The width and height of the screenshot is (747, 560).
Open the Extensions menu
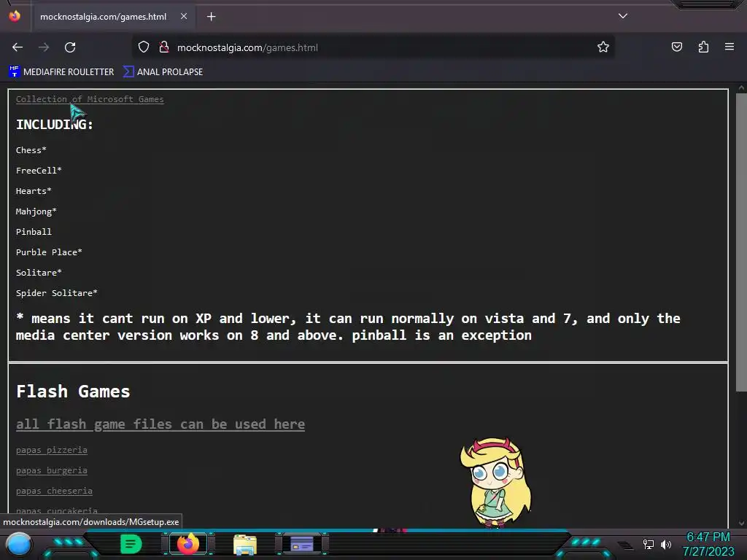[x=703, y=47]
